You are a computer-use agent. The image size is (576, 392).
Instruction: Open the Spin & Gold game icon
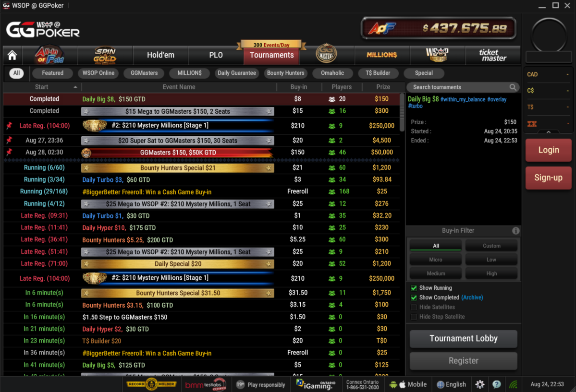tap(105, 55)
